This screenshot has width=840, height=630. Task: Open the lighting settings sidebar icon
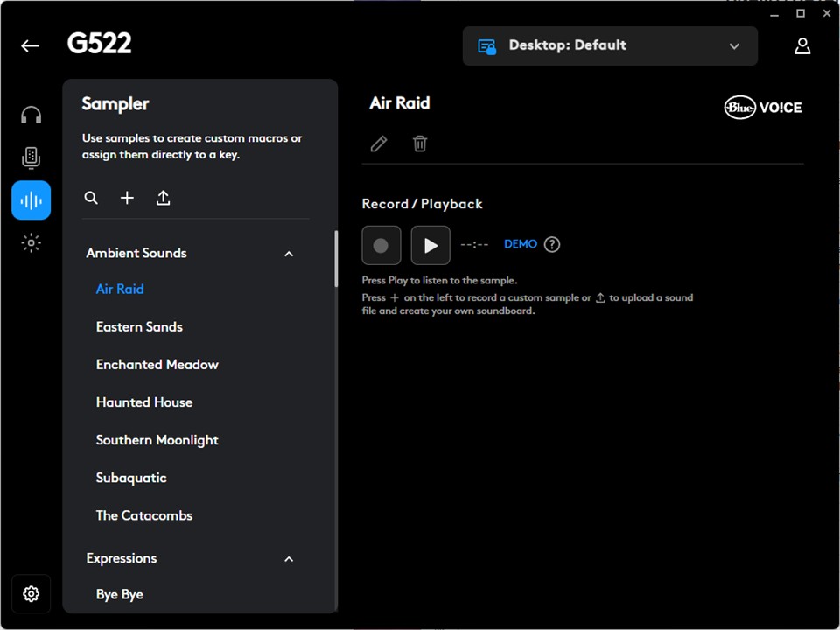[31, 243]
